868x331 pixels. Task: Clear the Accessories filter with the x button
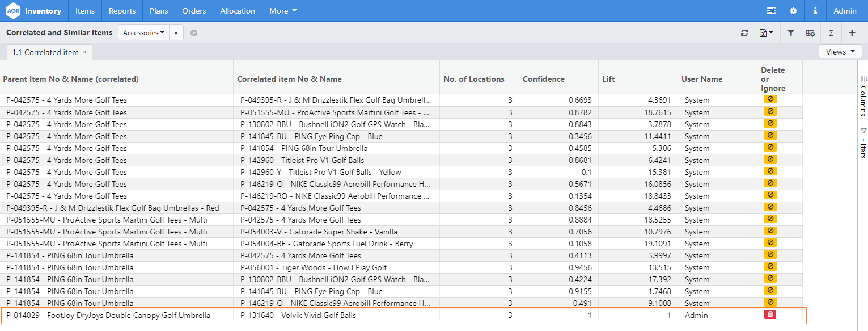176,33
